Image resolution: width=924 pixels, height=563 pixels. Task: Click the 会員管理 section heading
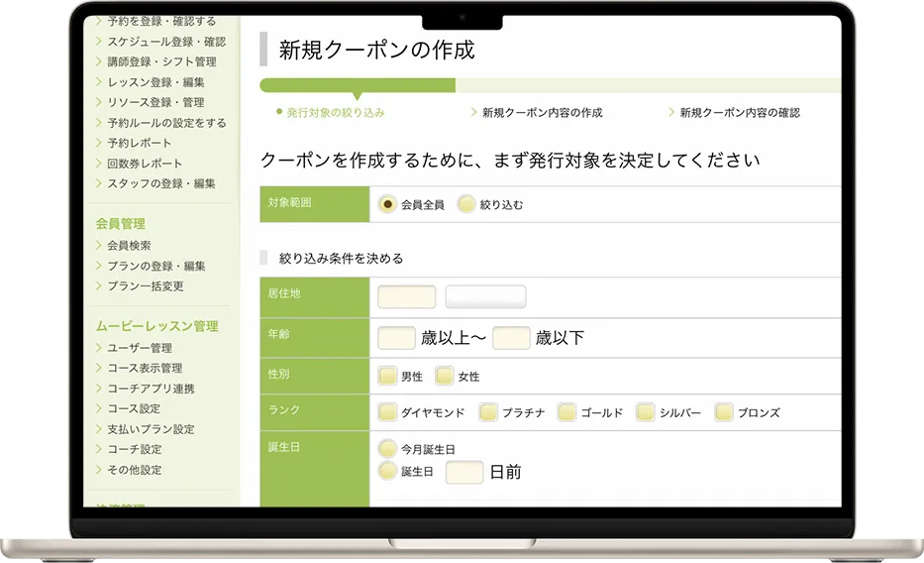click(x=120, y=224)
